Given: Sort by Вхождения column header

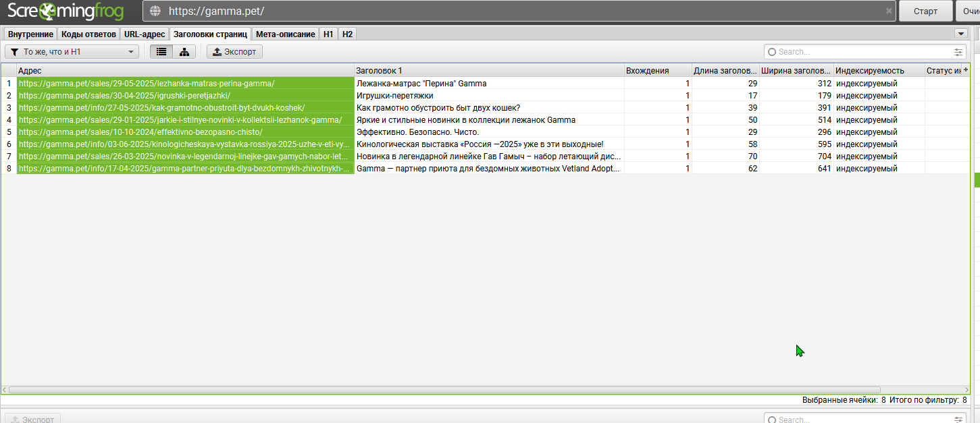Looking at the screenshot, I should pos(658,70).
